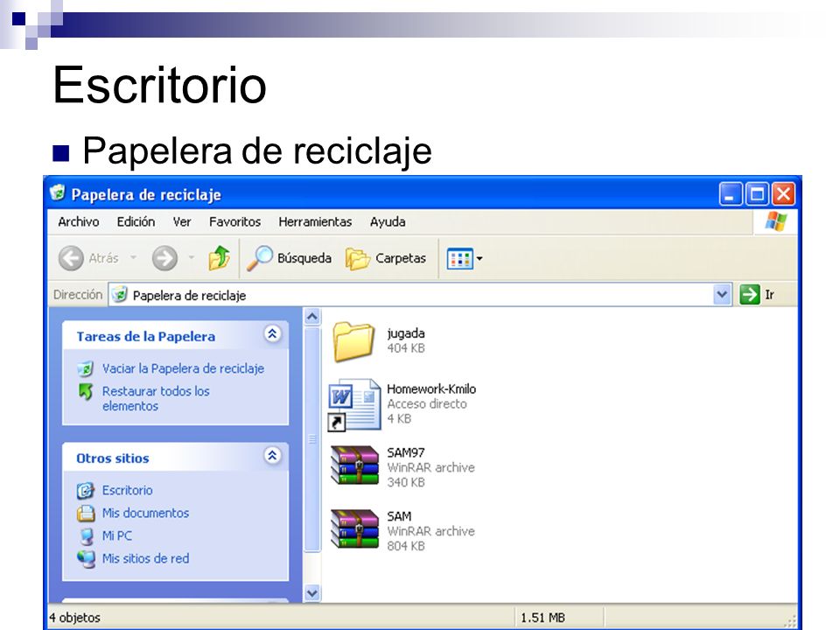Click the 1.51 MB status entry
840x630 pixels.
click(542, 618)
